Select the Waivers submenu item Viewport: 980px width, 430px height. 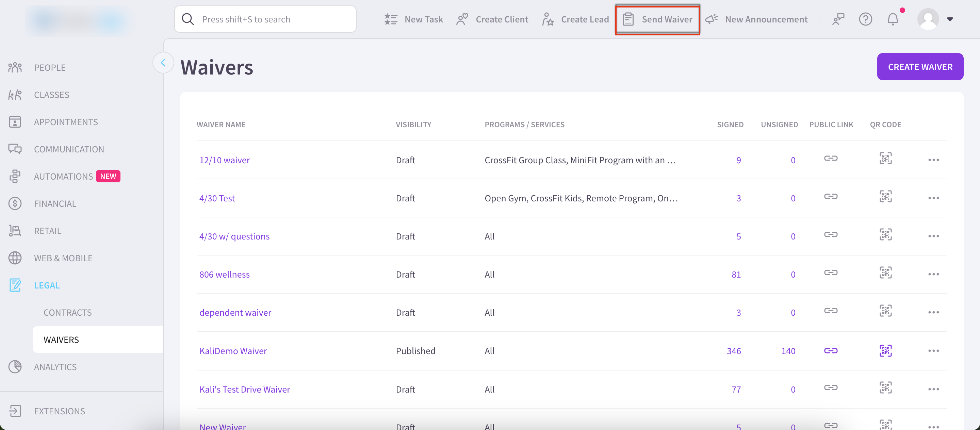click(98, 340)
